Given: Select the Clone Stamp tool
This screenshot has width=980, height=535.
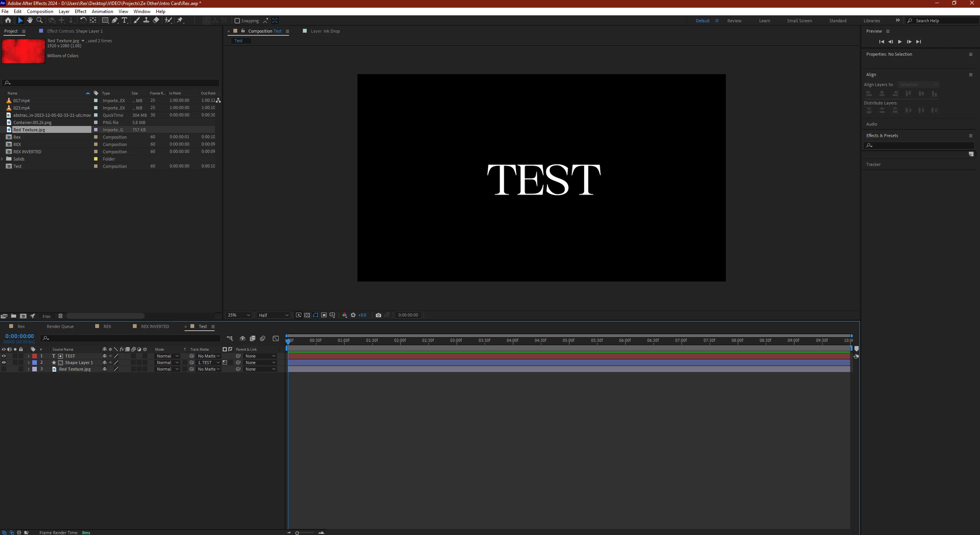Looking at the screenshot, I should (146, 20).
